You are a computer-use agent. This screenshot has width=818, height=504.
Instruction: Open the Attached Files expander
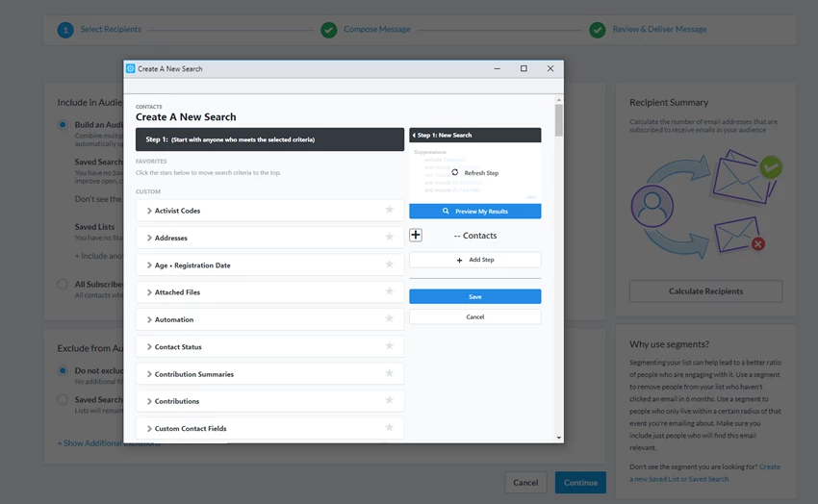(149, 292)
